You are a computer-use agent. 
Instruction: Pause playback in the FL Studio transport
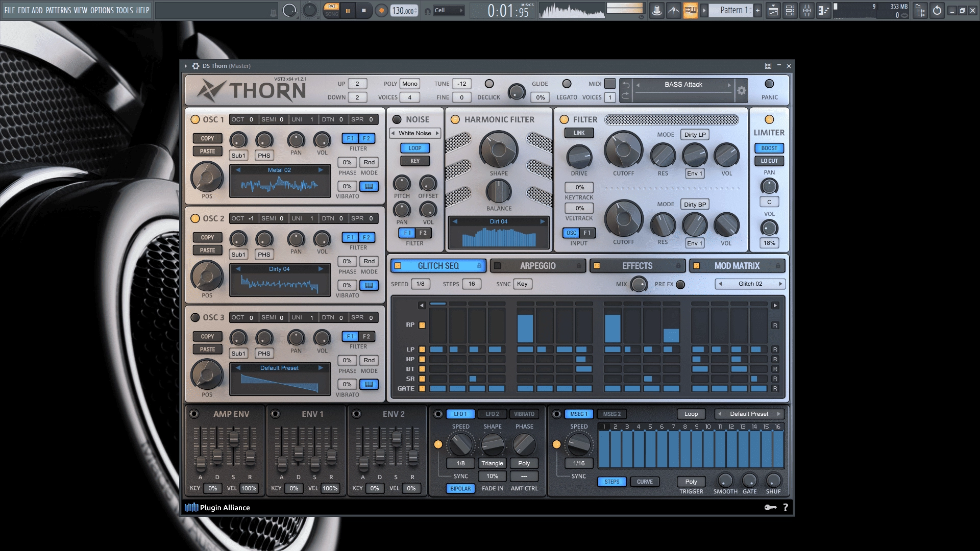click(x=348, y=10)
